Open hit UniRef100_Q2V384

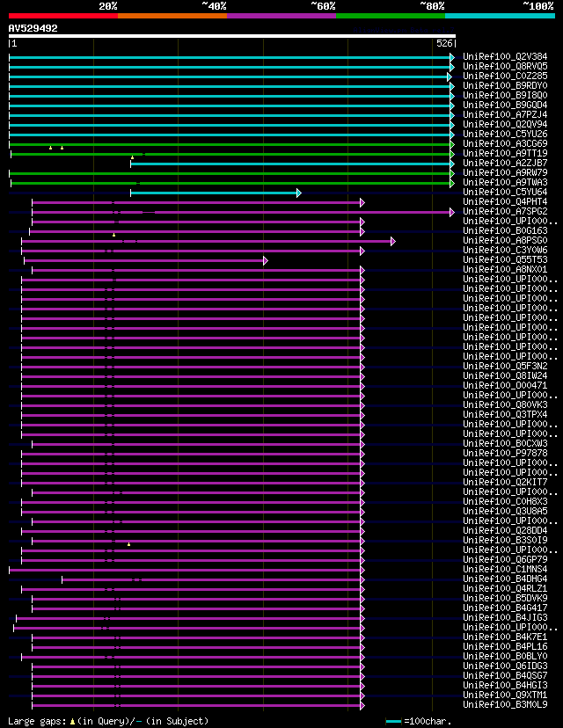pyautogui.click(x=505, y=56)
